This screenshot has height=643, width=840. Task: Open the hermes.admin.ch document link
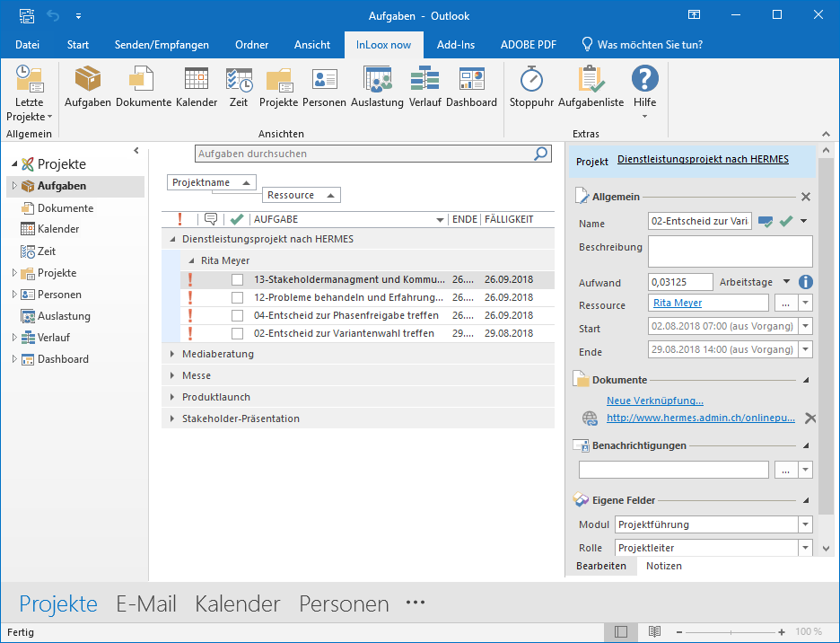coord(701,418)
